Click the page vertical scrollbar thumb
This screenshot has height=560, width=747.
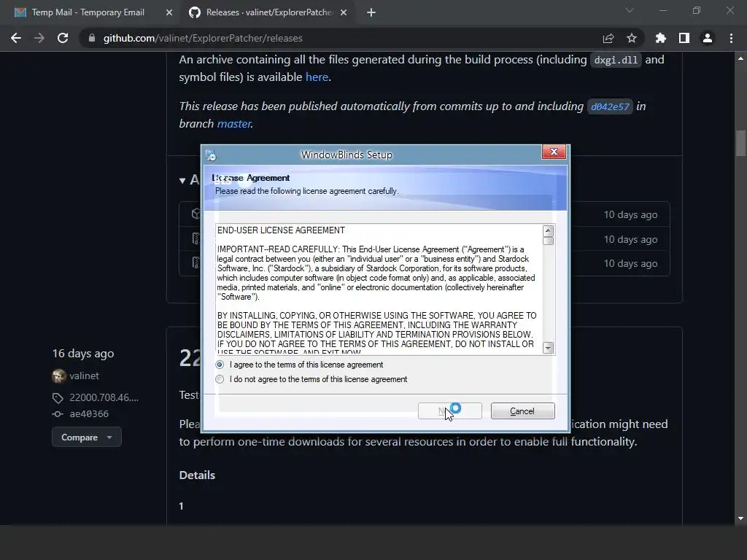(x=740, y=143)
